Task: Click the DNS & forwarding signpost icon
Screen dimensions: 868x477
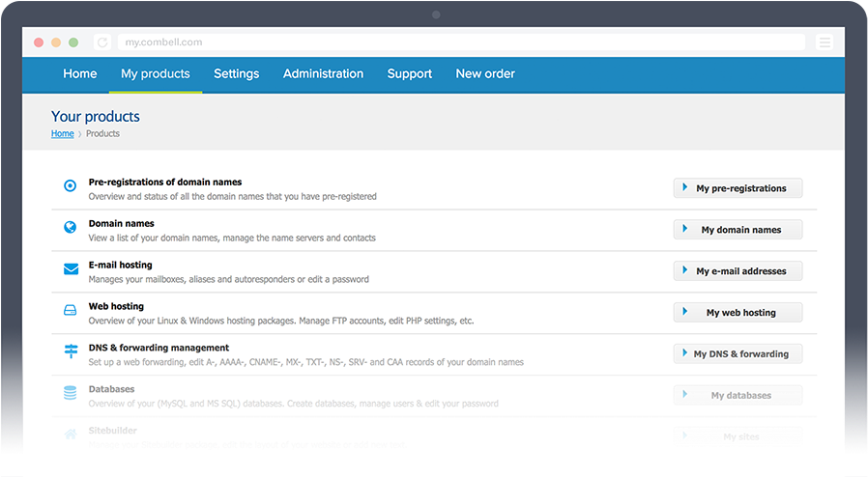Action: (71, 351)
